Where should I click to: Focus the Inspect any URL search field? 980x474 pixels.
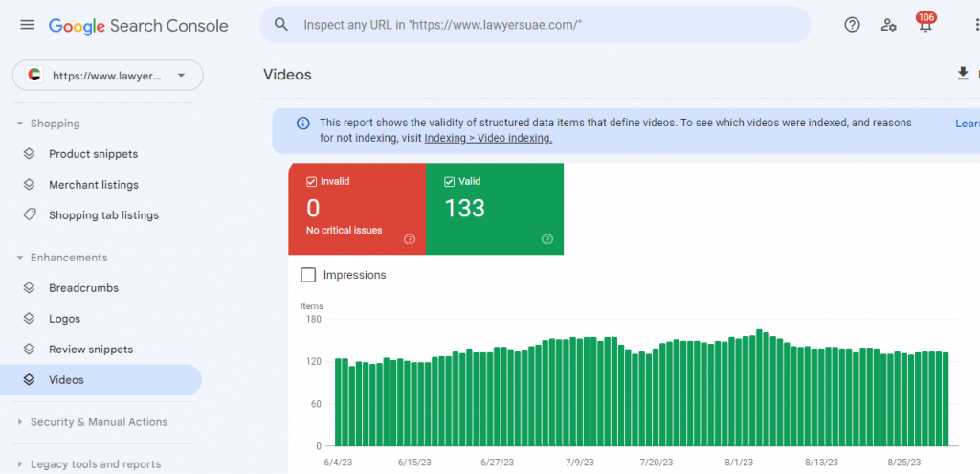pyautogui.click(x=535, y=24)
